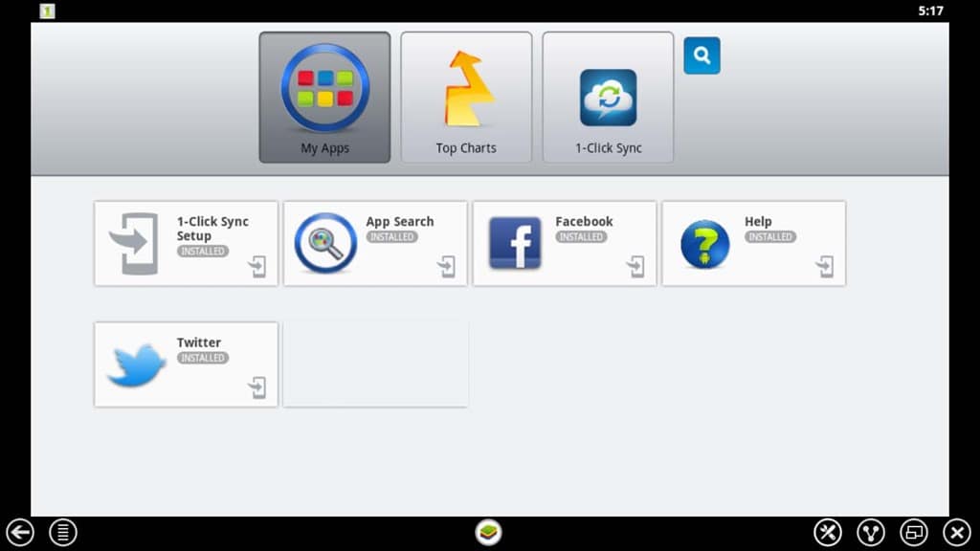The image size is (980, 551).
Task: Click the notification icon in status bar
Action: click(x=48, y=11)
